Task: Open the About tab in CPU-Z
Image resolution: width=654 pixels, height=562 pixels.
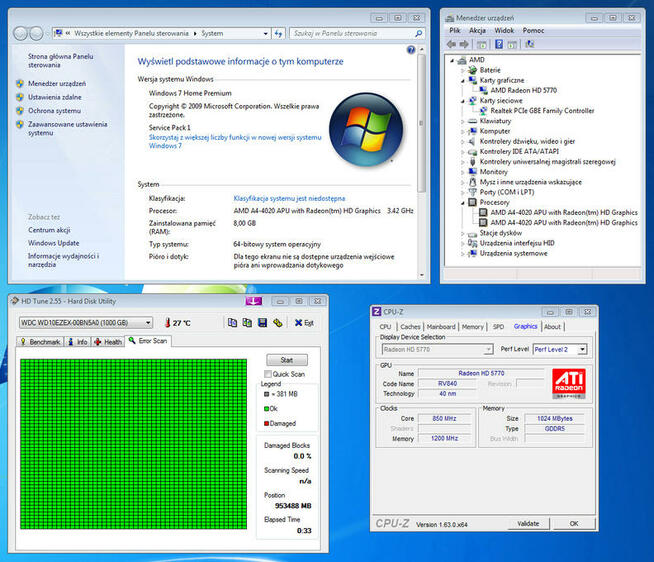Action: (552, 327)
